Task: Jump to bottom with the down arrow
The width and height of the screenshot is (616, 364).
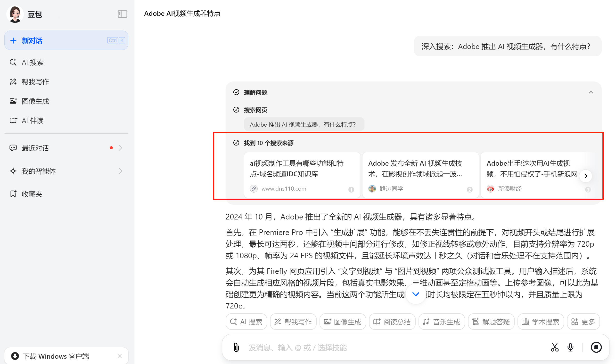Action: click(x=416, y=294)
